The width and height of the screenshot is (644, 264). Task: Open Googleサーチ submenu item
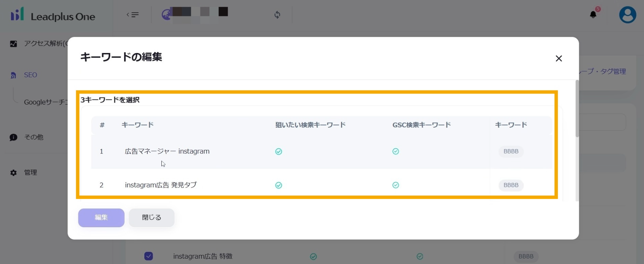coord(45,102)
